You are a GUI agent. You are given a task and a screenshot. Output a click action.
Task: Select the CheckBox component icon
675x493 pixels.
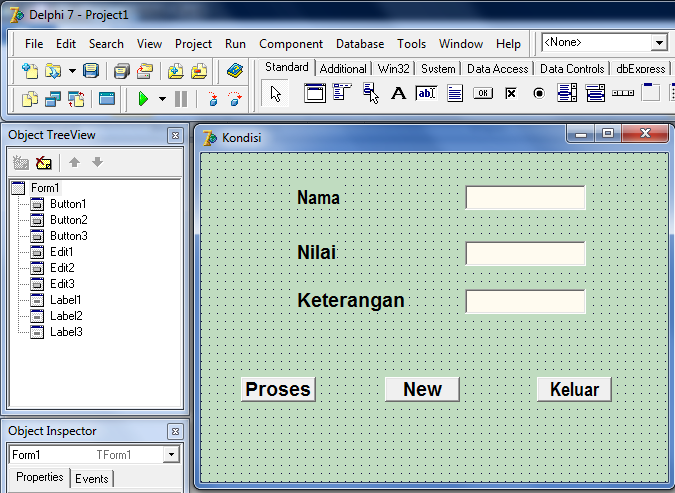pyautogui.click(x=511, y=93)
